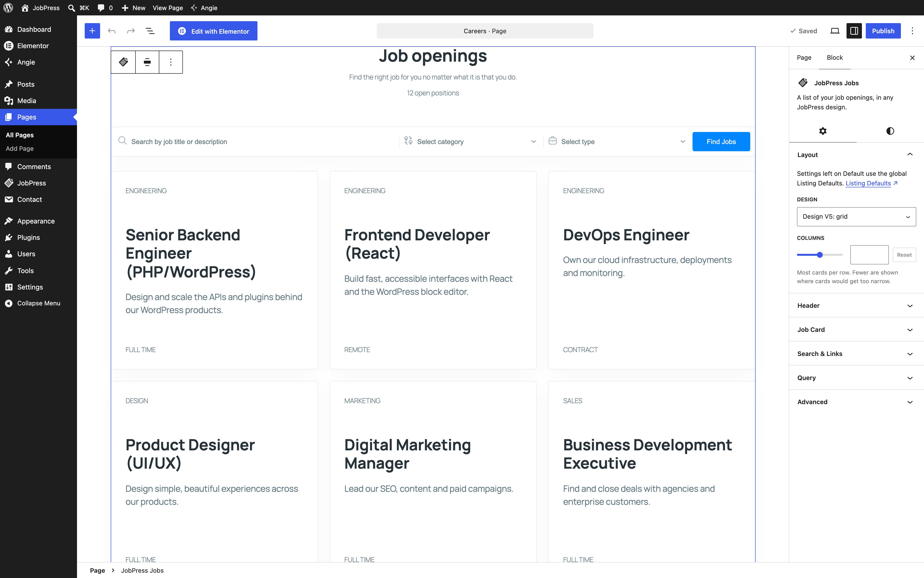Undo the last change

click(111, 31)
